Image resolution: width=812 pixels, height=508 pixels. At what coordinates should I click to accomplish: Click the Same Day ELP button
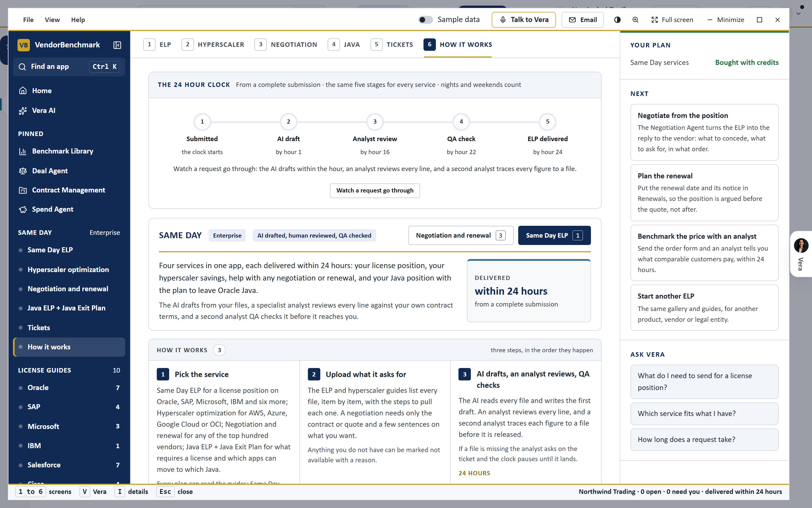tap(554, 236)
